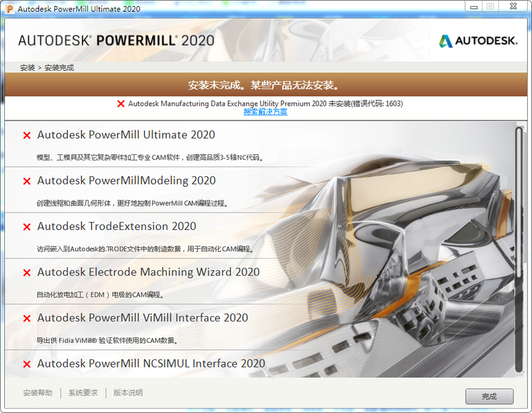Click red X icon beside Electrode Machining Wizard
The image size is (532, 413).
pyautogui.click(x=27, y=273)
